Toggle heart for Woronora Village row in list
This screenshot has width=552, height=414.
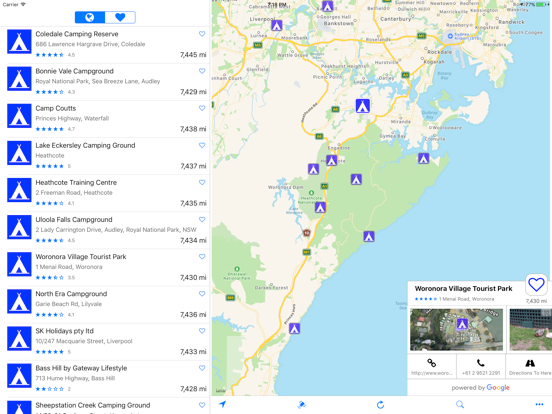[x=202, y=257]
